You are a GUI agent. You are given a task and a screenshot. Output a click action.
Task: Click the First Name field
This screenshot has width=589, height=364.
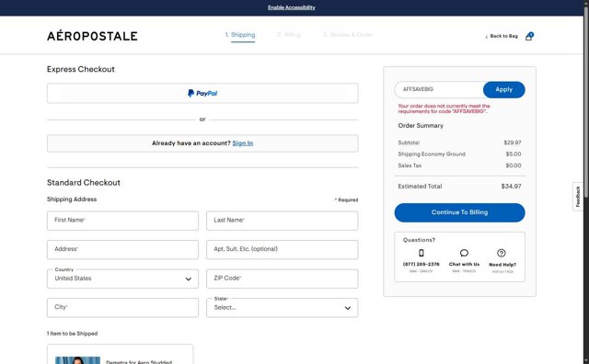tap(122, 221)
